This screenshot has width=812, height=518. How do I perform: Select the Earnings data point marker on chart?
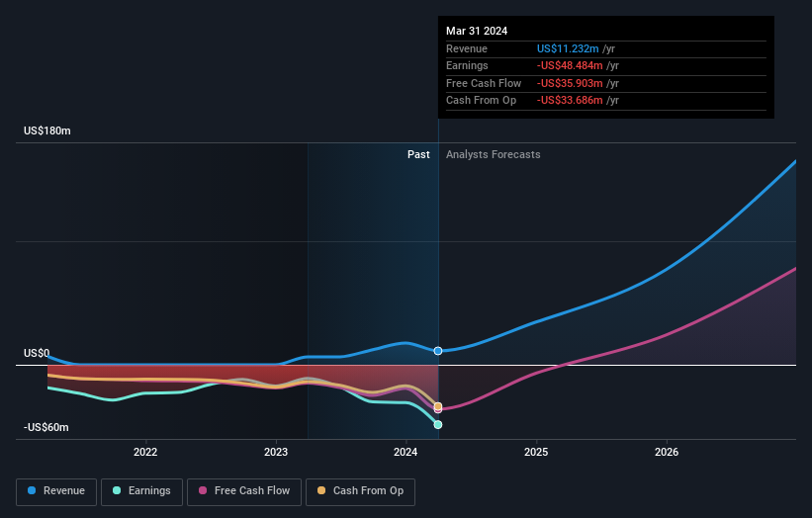(438, 425)
